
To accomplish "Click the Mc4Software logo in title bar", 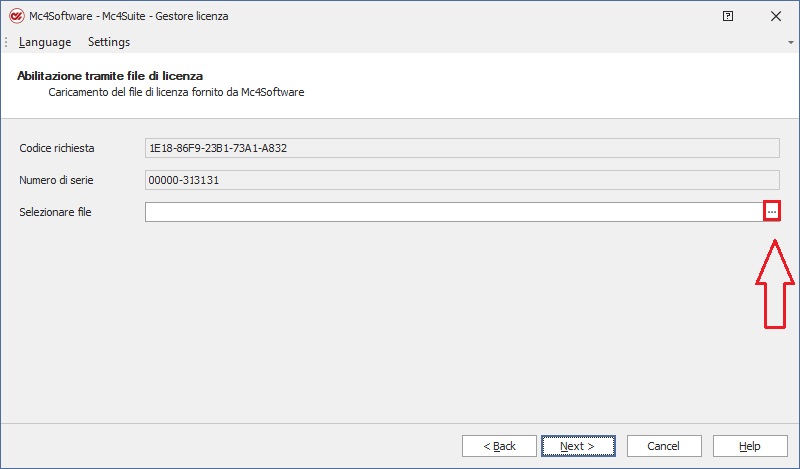I will pos(16,16).
